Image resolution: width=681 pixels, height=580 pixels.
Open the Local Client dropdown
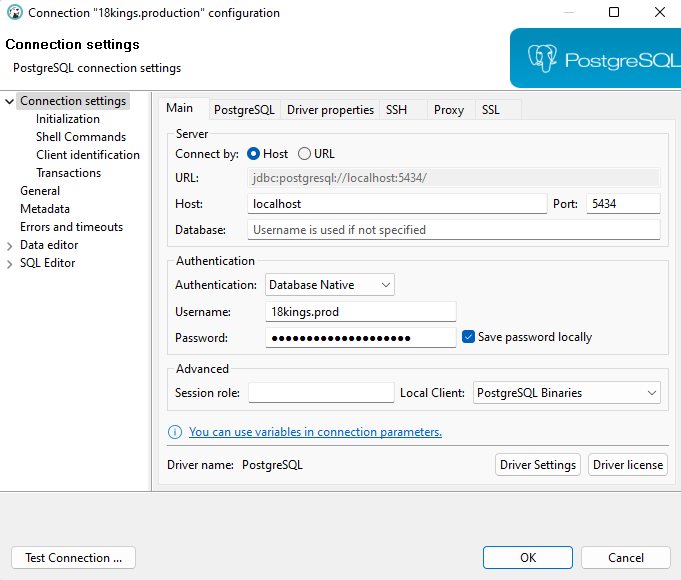point(566,393)
